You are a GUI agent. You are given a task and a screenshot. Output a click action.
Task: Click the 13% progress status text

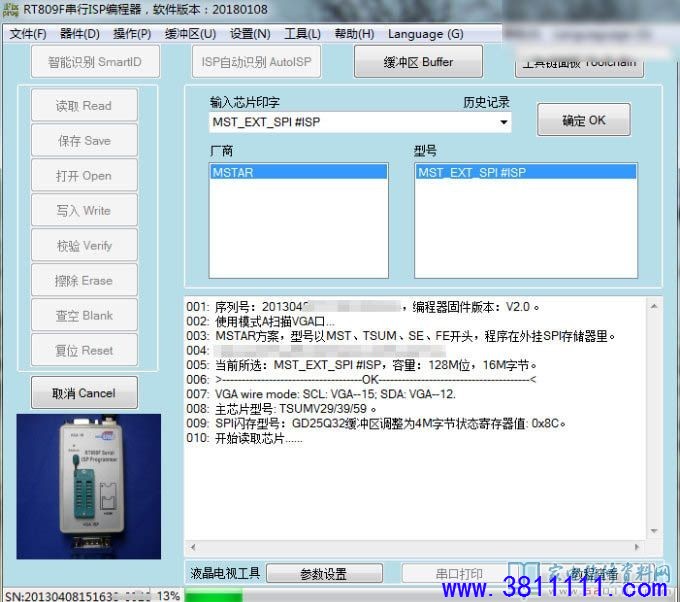(x=168, y=596)
